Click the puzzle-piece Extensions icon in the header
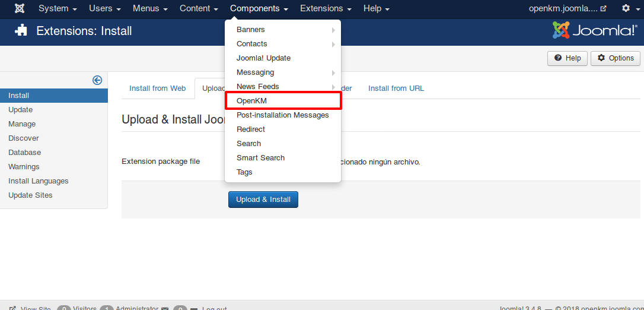Image resolution: width=644 pixels, height=310 pixels. tap(21, 31)
